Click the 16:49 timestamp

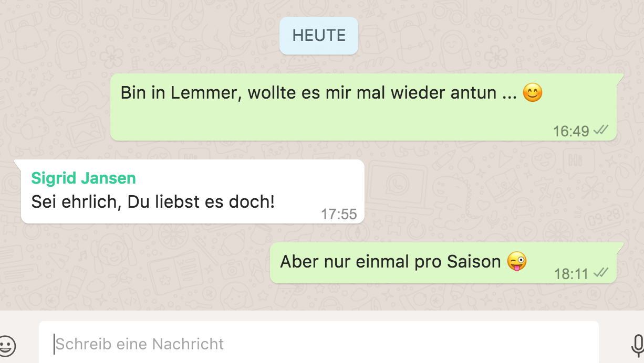571,131
